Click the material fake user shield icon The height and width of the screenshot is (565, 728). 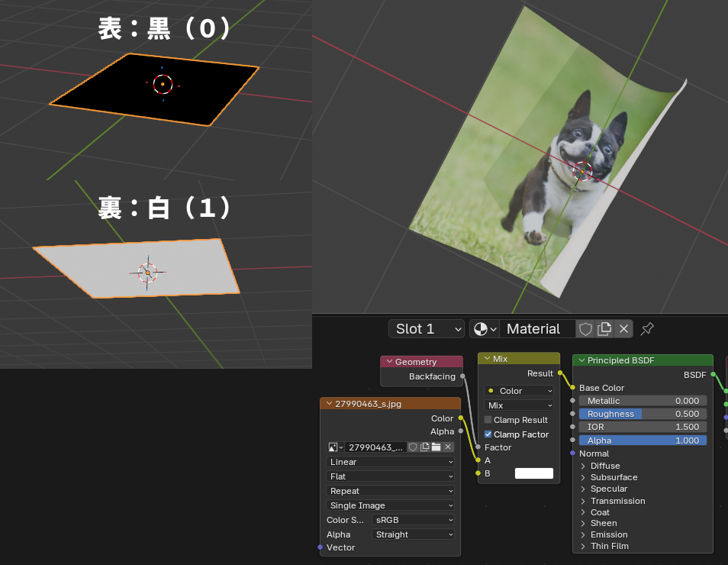(585, 329)
